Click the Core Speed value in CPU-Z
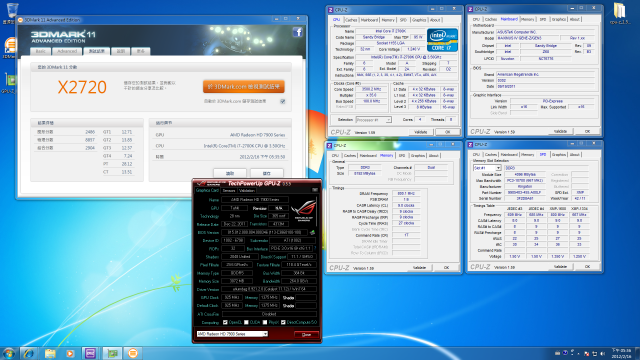This screenshot has width=640, height=360. point(371,89)
